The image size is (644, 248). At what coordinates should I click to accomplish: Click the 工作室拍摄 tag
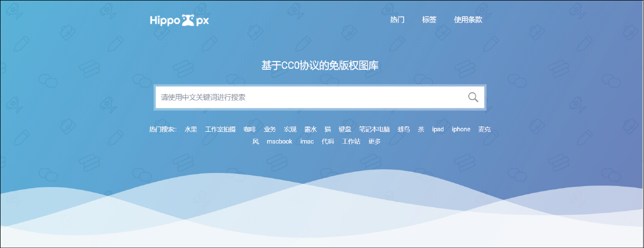(221, 129)
